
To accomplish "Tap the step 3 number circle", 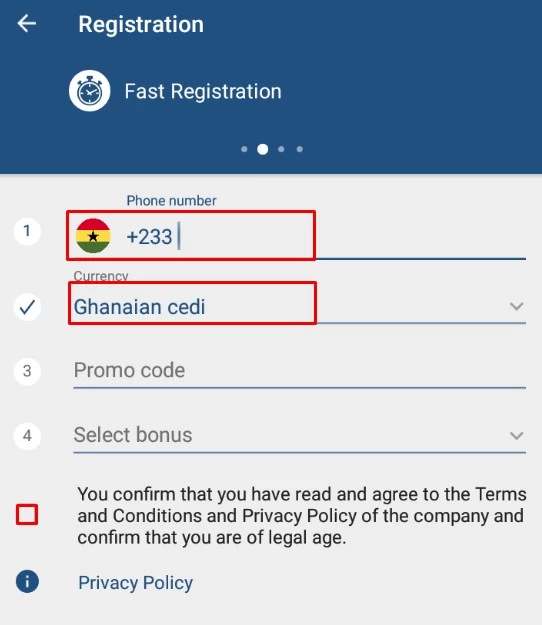I will click(x=27, y=371).
